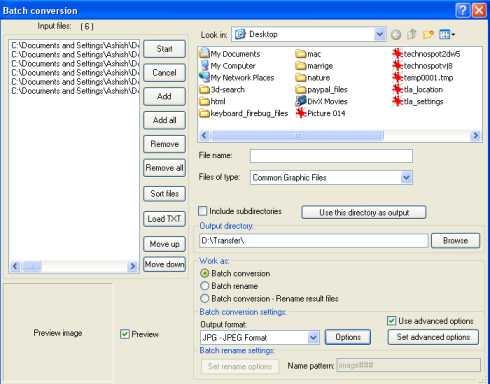Select the marrige folder
Image resolution: width=490 pixels, height=384 pixels.
tap(314, 66)
